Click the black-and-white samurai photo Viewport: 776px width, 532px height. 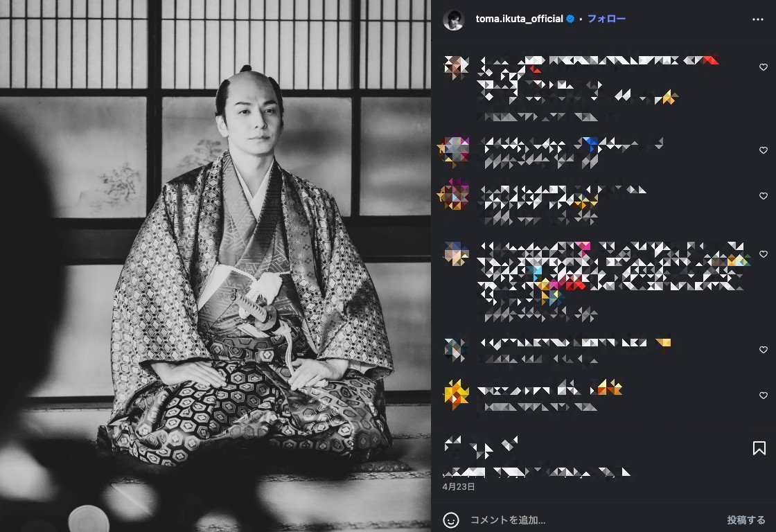point(215,266)
